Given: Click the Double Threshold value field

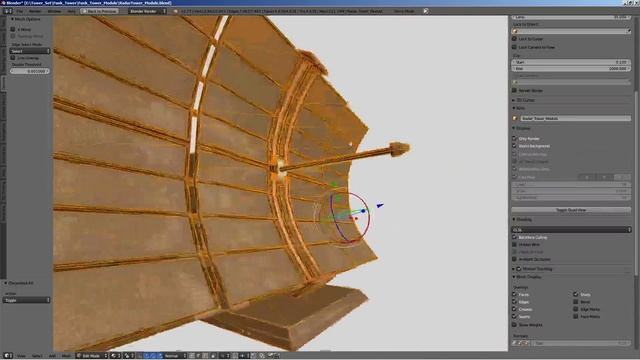Looking at the screenshot, I should [x=30, y=71].
